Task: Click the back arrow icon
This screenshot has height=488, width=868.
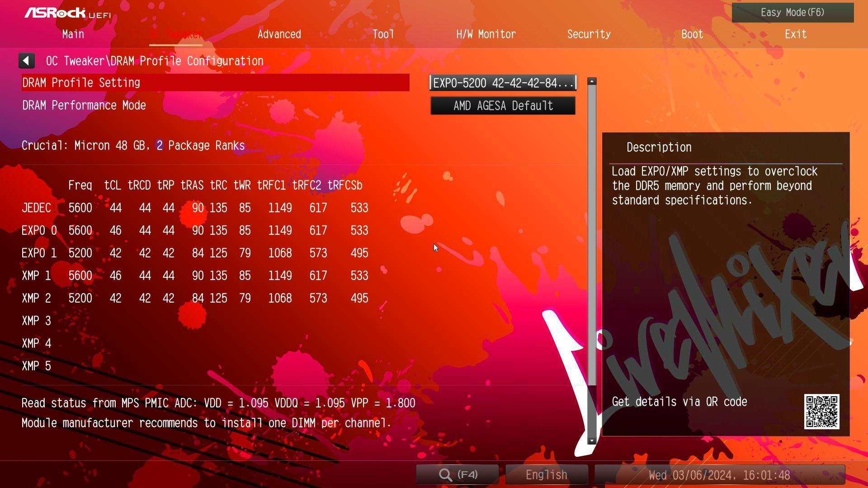Action: (x=27, y=61)
